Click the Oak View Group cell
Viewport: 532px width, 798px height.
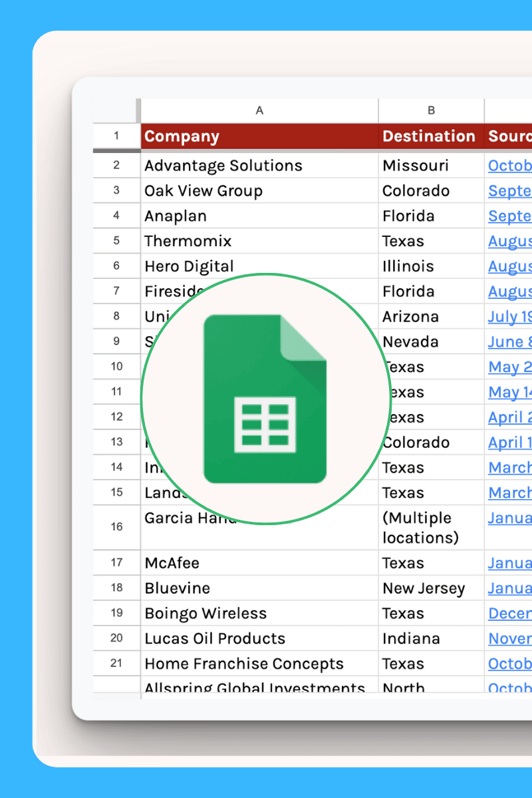tap(259, 190)
